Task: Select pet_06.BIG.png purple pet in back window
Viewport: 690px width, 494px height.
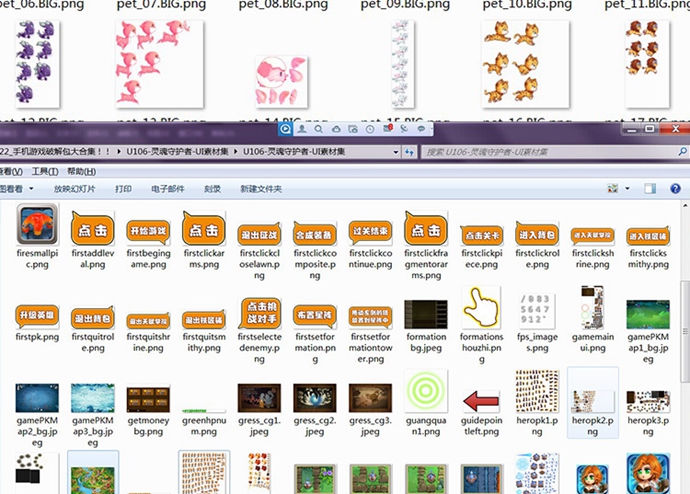Action: (37, 64)
